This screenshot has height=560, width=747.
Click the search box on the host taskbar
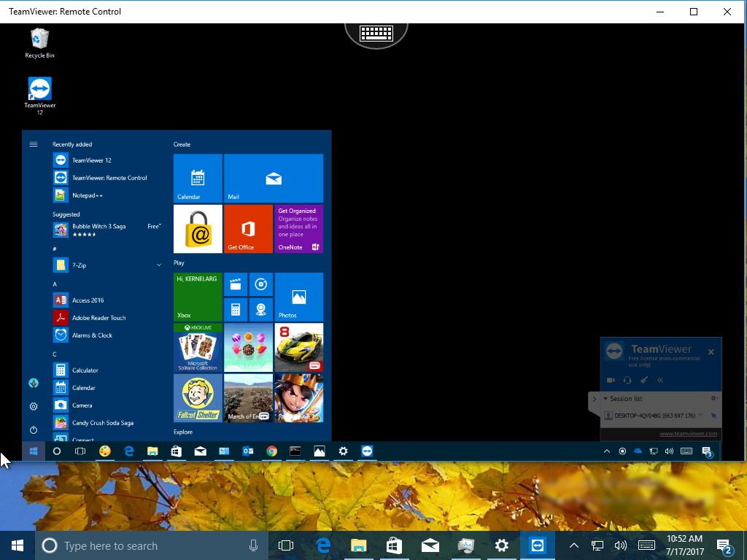pyautogui.click(x=131, y=545)
